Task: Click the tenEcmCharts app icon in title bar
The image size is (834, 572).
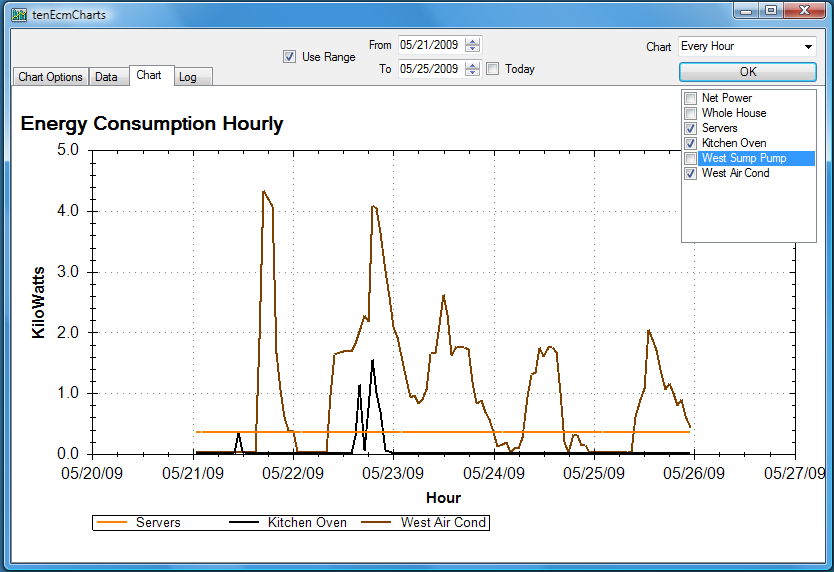Action: pyautogui.click(x=19, y=14)
